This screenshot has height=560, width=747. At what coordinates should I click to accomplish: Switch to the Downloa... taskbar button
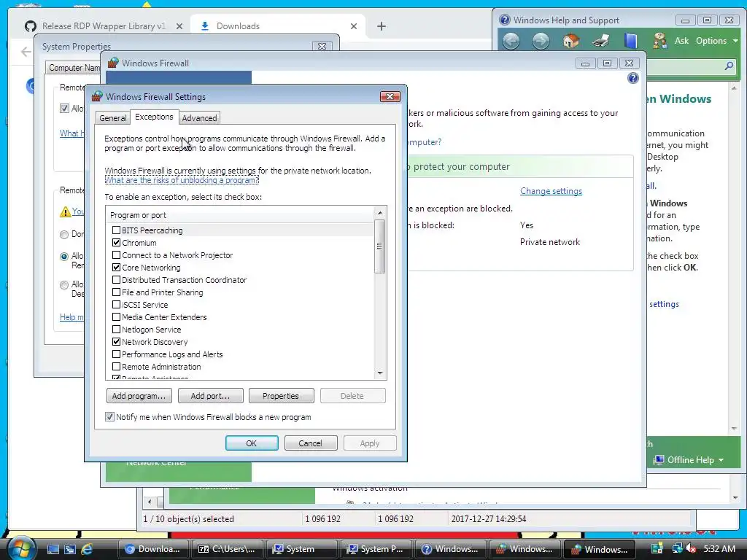tap(153, 549)
